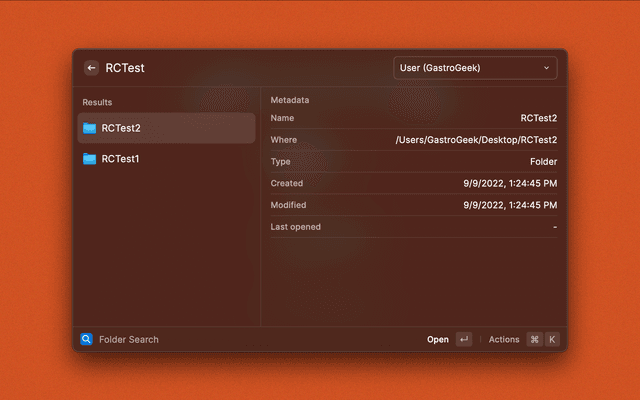Click the Folder Search magnifier icon
Screen dimensions: 640x400
coord(87,340)
